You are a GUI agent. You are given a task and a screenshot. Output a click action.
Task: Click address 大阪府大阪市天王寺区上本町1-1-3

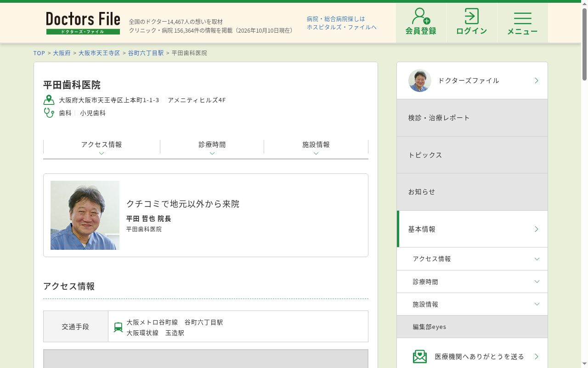click(x=109, y=100)
